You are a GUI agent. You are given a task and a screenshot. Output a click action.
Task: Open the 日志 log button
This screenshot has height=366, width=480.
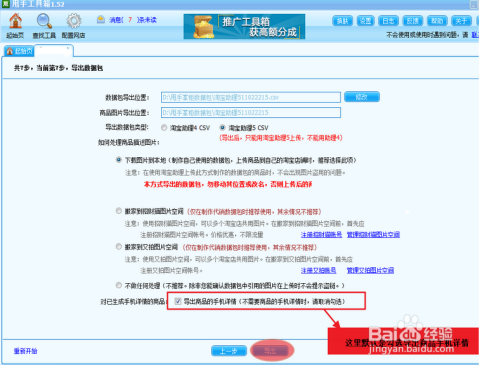pyautogui.click(x=389, y=21)
